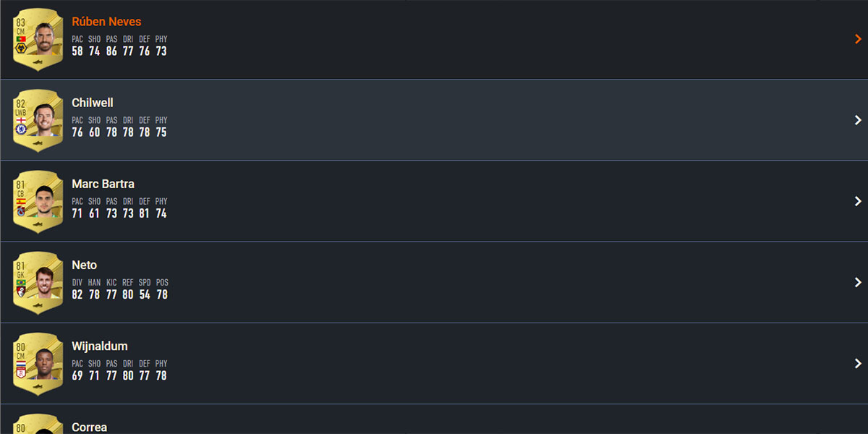Open Correa's partially visible card
The image size is (868, 434).
pyautogui.click(x=38, y=424)
